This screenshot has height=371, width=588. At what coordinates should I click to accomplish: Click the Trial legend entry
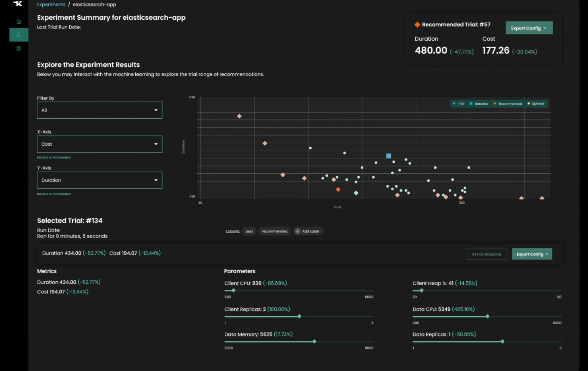click(x=458, y=103)
